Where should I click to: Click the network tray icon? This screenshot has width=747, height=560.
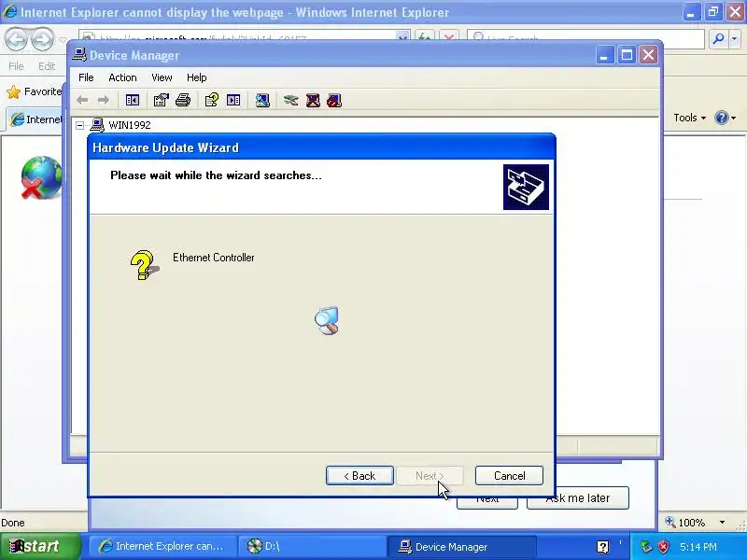[646, 547]
